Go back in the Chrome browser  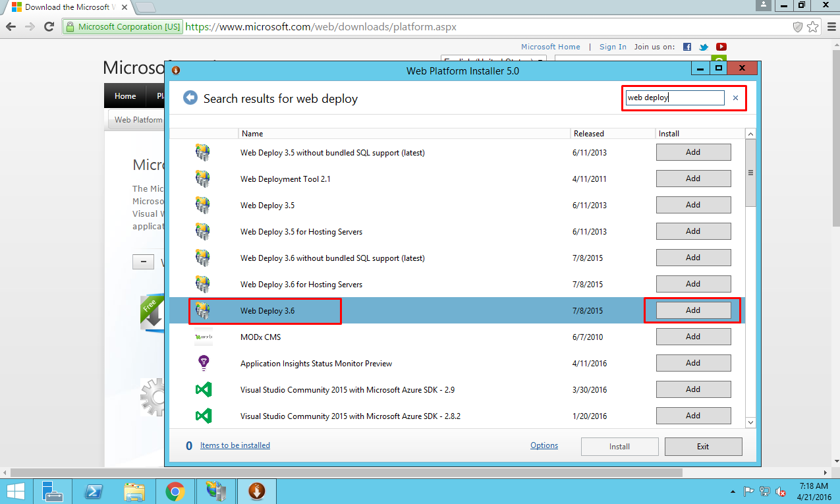(x=11, y=27)
